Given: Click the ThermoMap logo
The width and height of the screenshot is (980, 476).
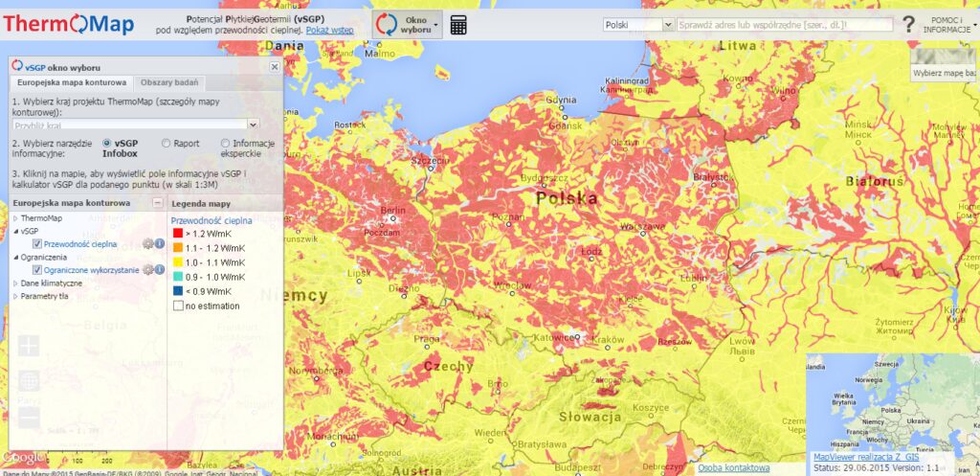Looking at the screenshot, I should [x=68, y=24].
